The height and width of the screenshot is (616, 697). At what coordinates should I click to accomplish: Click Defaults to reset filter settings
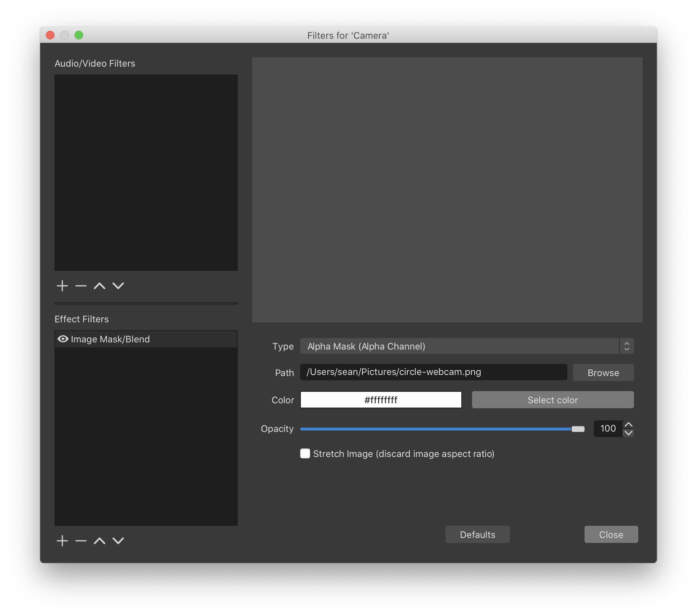[x=477, y=535]
